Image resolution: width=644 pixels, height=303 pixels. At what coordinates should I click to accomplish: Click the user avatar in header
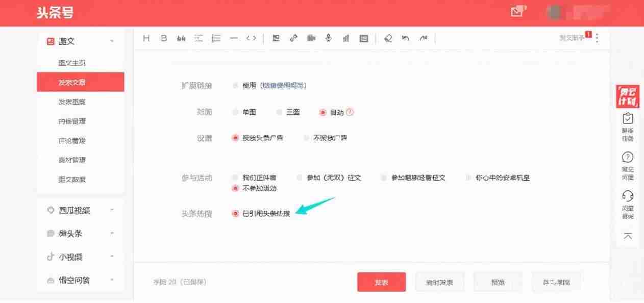pos(554,13)
